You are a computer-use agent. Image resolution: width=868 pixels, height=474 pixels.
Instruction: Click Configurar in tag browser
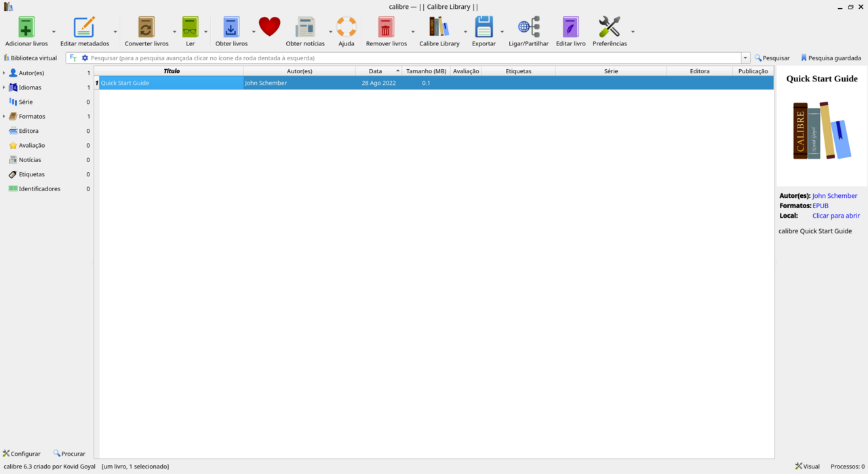pyautogui.click(x=22, y=454)
